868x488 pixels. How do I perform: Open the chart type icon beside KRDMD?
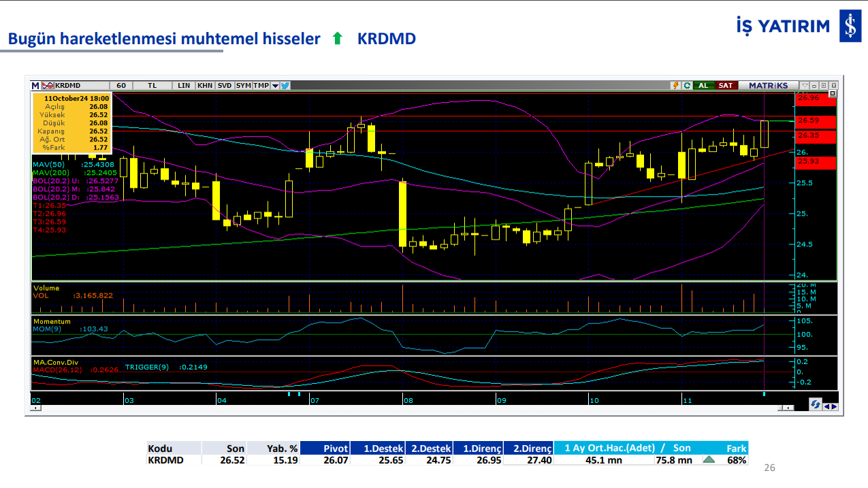coord(47,86)
